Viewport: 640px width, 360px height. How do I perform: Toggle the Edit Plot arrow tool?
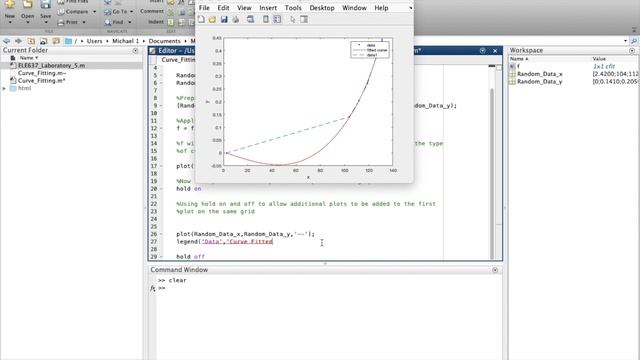click(x=292, y=19)
